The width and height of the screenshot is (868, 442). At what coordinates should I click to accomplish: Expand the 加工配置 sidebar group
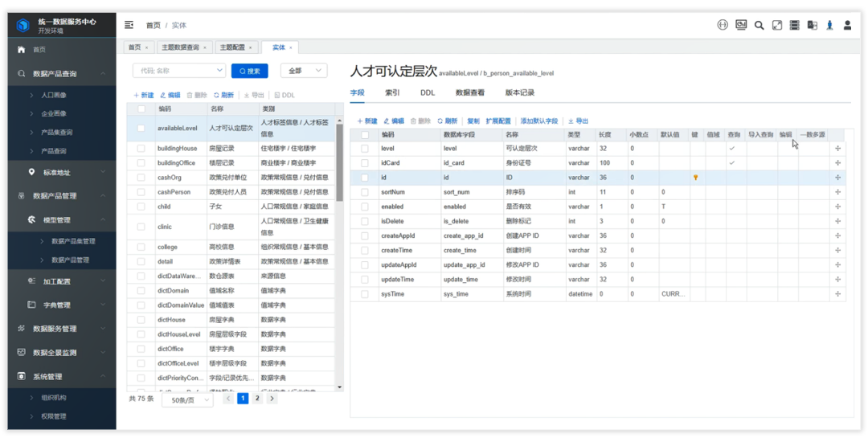coord(103,281)
